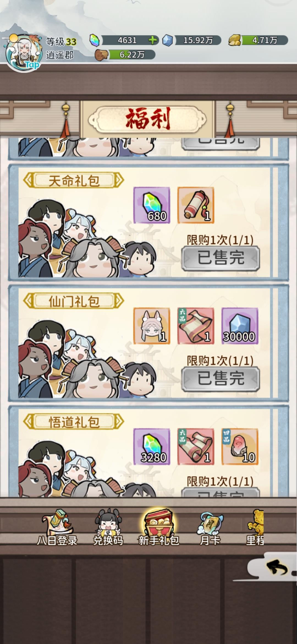Inspect the 四品 red stone reward
Image resolution: width=297 pixels, height=644 pixels.
point(240,446)
